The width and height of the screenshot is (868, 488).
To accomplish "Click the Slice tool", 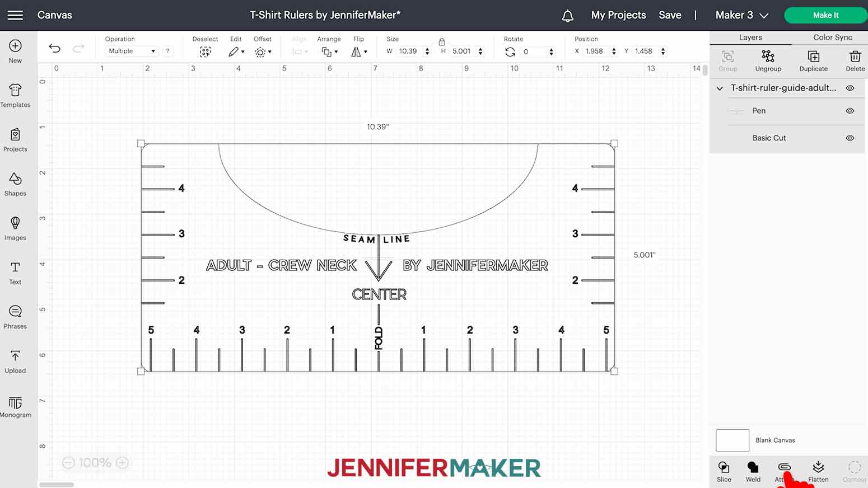I will pyautogui.click(x=724, y=471).
